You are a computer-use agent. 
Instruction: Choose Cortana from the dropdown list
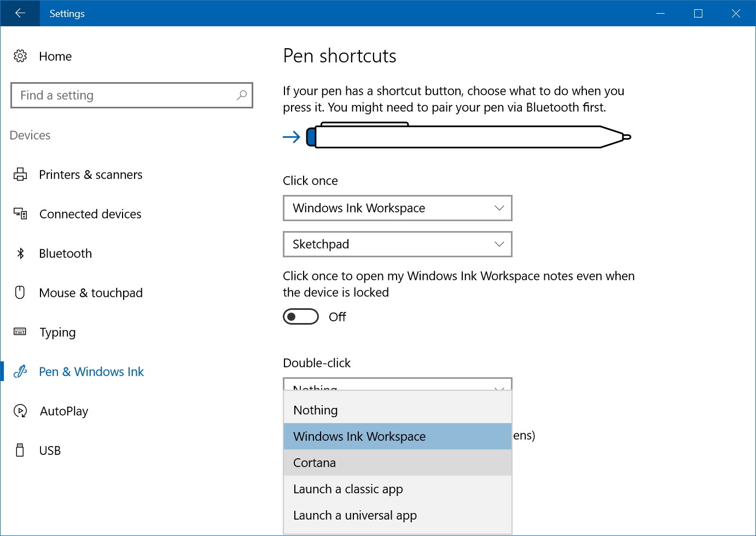(398, 463)
